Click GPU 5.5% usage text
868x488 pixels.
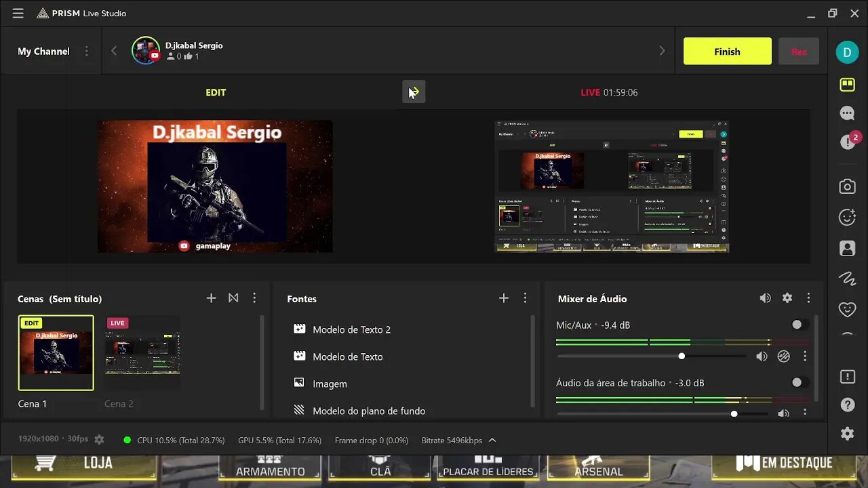pyautogui.click(x=279, y=441)
